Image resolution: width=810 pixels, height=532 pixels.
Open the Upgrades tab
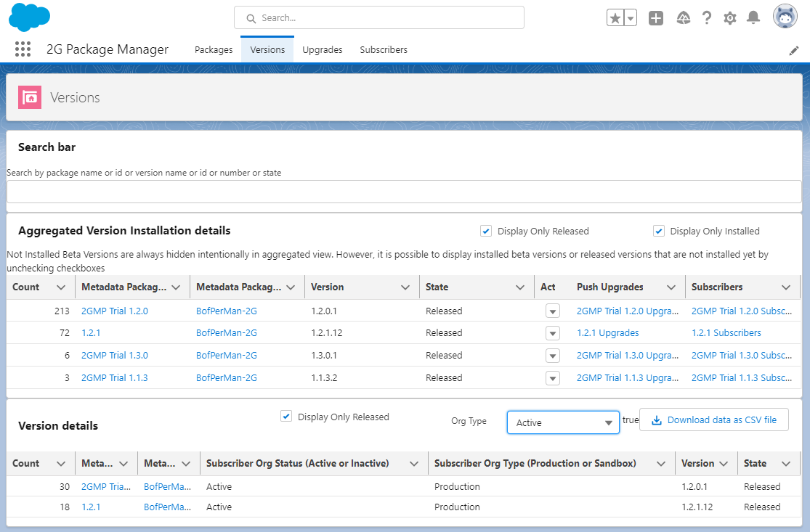323,49
